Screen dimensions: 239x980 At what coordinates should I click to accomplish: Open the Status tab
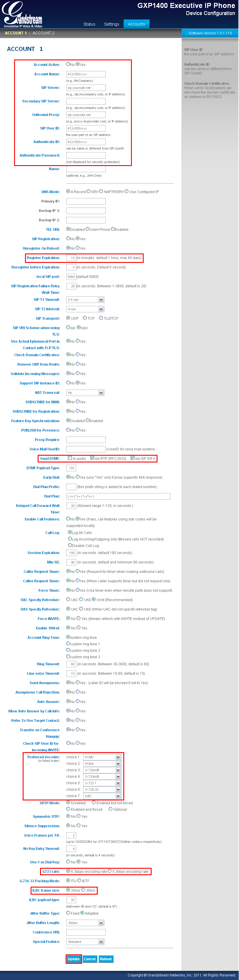pyautogui.click(x=89, y=24)
